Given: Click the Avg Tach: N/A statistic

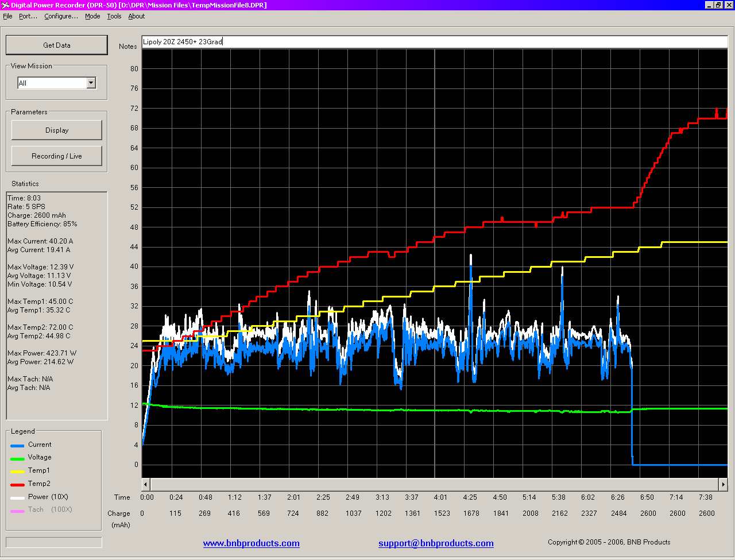Looking at the screenshot, I should coord(29,388).
